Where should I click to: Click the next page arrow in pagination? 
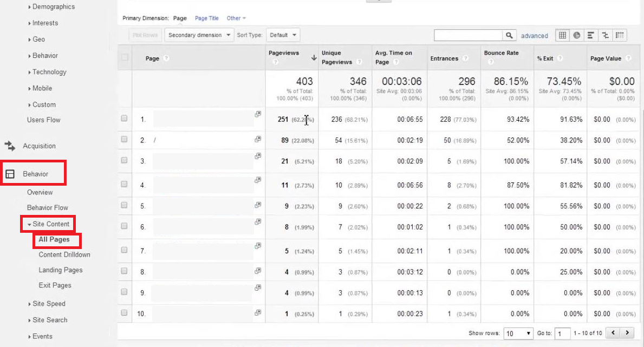(628, 333)
